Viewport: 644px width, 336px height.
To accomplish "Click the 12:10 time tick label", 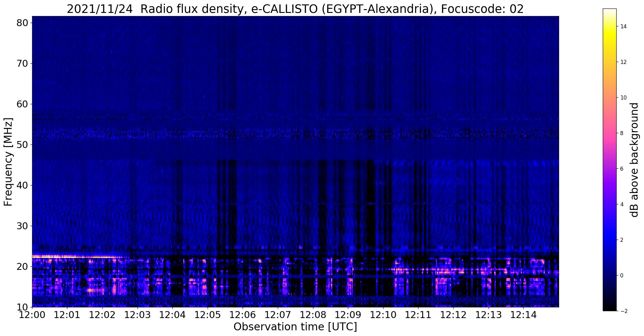I will (383, 315).
